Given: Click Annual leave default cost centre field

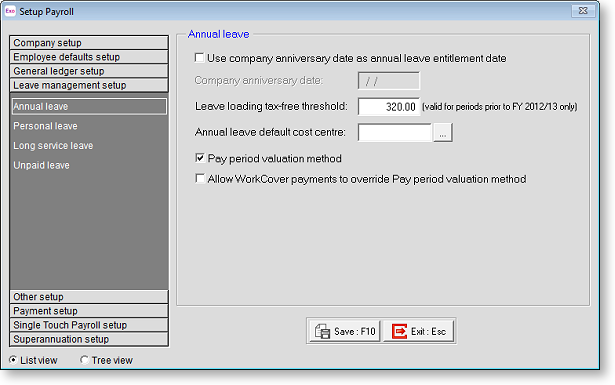Looking at the screenshot, I should pos(395,133).
